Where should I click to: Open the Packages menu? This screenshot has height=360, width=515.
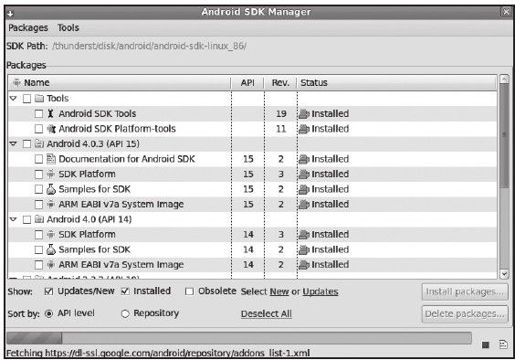point(28,28)
